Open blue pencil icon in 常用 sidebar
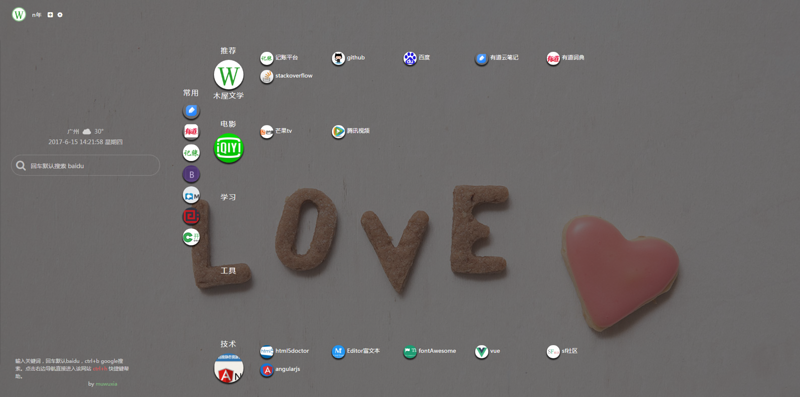The height and width of the screenshot is (397, 800). coord(191,111)
